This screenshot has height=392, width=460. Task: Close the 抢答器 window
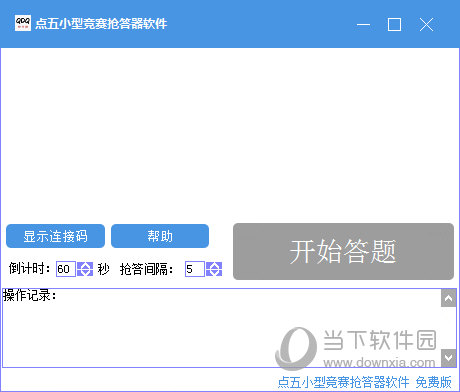[426, 24]
